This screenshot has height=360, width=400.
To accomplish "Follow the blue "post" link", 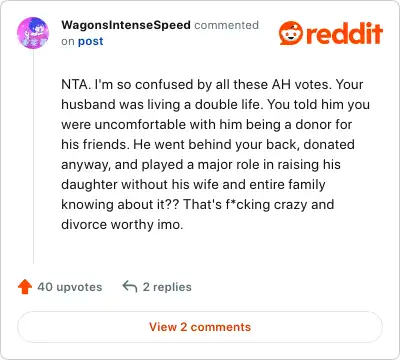I will [90, 42].
